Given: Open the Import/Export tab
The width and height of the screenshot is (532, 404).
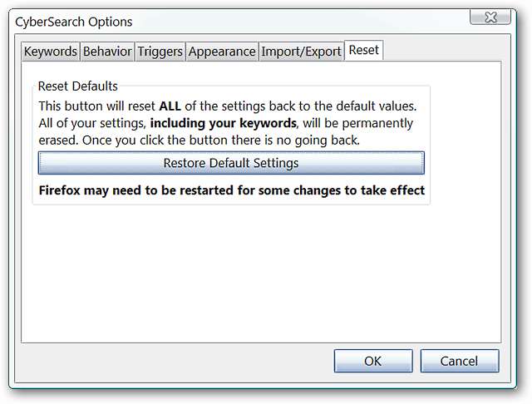Looking at the screenshot, I should coord(301,52).
